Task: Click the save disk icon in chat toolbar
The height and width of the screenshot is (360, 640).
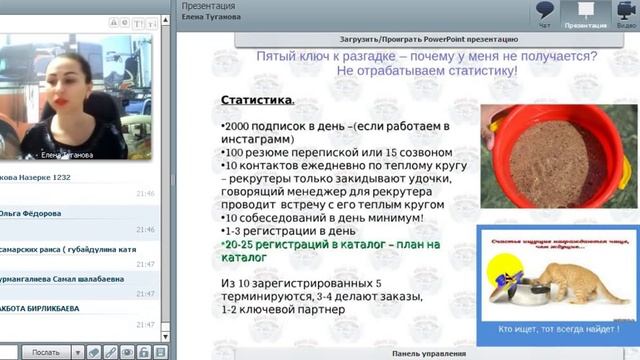Action: click(160, 352)
